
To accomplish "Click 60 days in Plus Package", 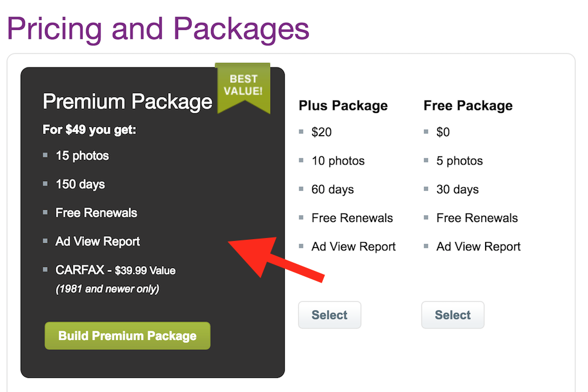I will [333, 189].
